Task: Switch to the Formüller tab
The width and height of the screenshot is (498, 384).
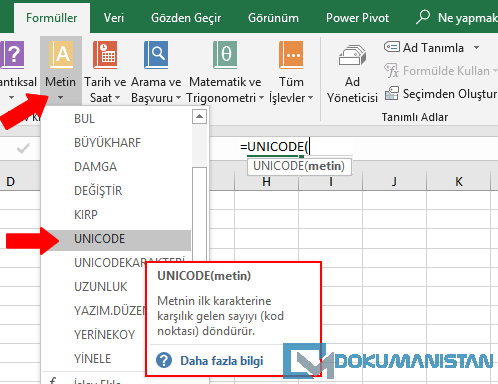Action: 52,18
